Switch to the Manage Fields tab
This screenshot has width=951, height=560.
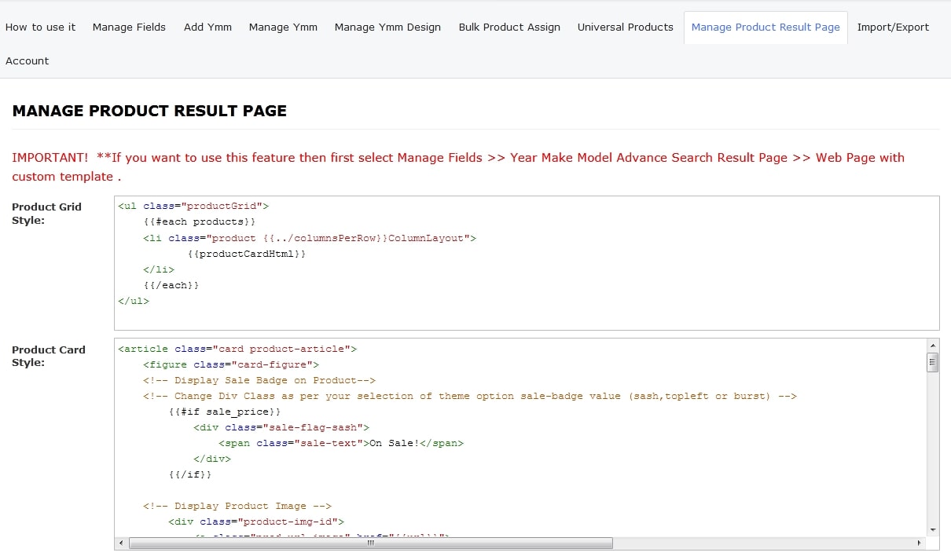point(129,27)
